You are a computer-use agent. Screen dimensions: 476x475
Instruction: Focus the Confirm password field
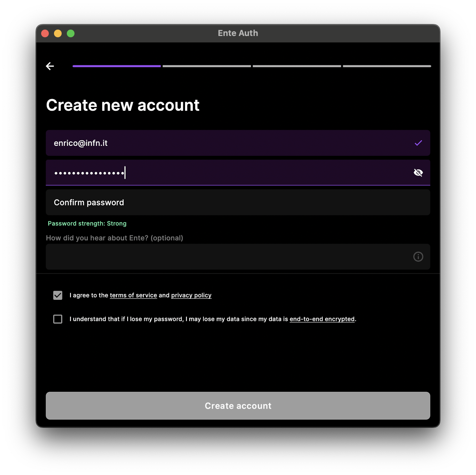click(238, 202)
